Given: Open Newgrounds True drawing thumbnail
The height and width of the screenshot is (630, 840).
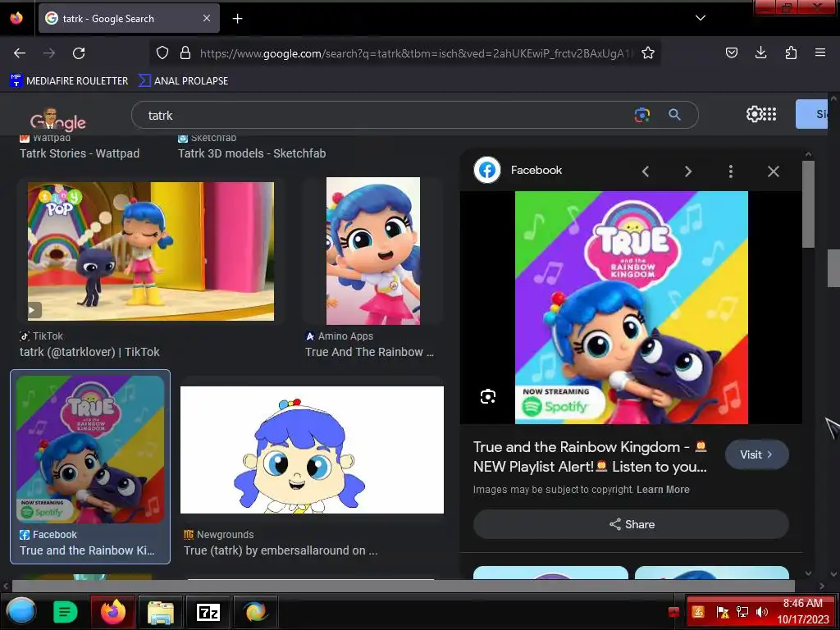Looking at the screenshot, I should 312,450.
